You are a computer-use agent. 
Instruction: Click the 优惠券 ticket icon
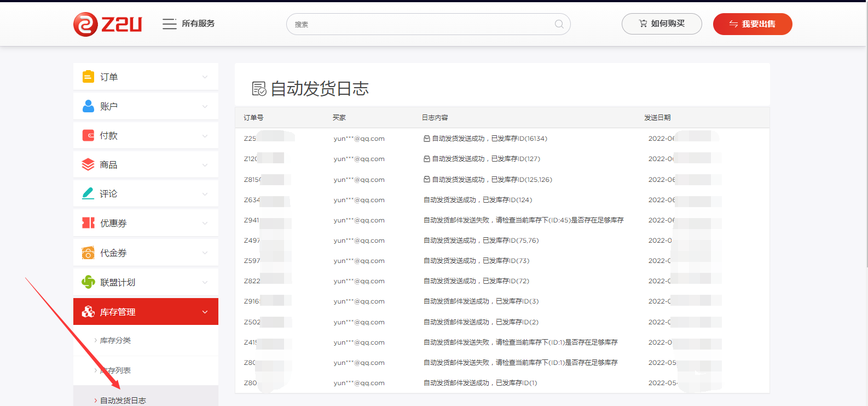pos(88,223)
